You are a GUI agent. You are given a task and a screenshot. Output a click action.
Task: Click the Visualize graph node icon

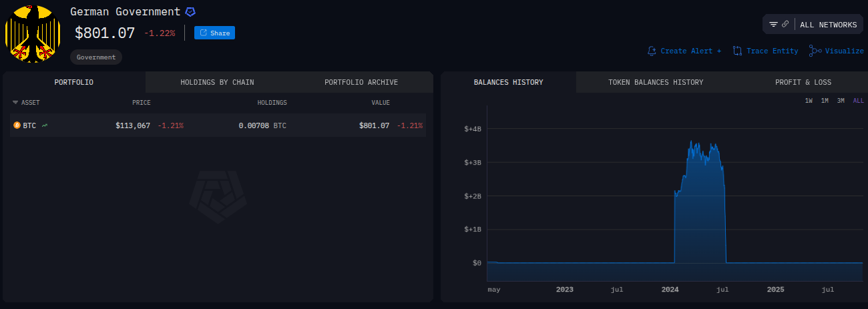tap(815, 51)
